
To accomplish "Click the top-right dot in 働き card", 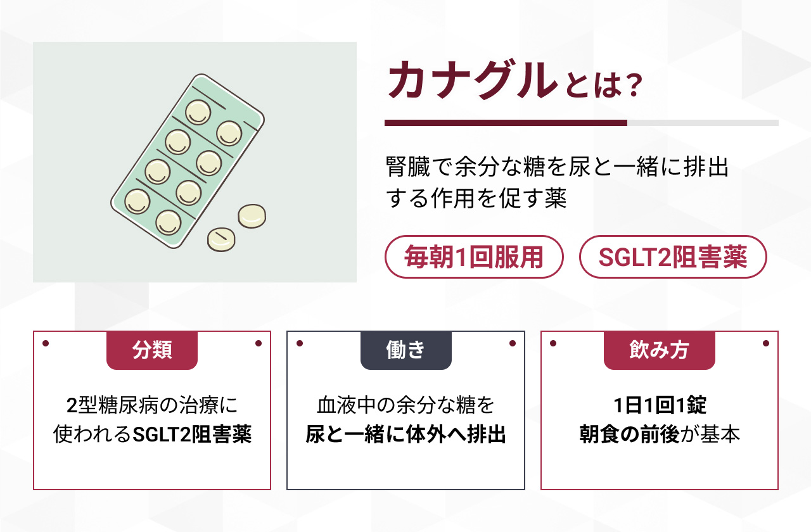I will (x=512, y=343).
